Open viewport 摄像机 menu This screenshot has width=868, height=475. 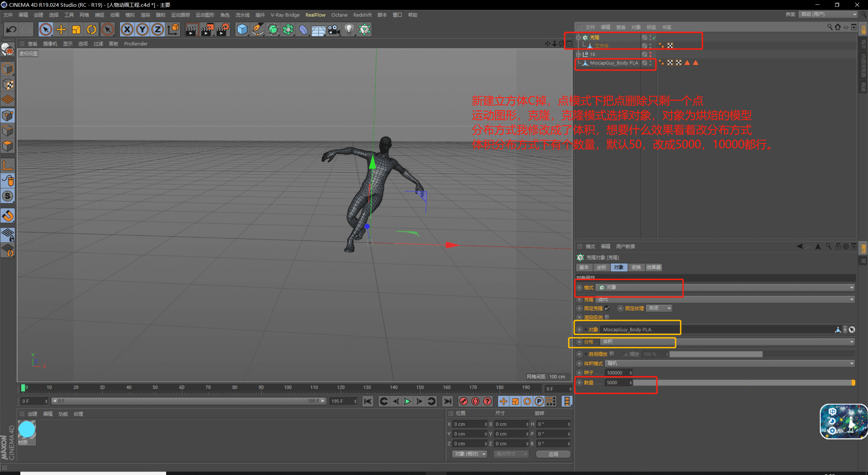tap(50, 44)
